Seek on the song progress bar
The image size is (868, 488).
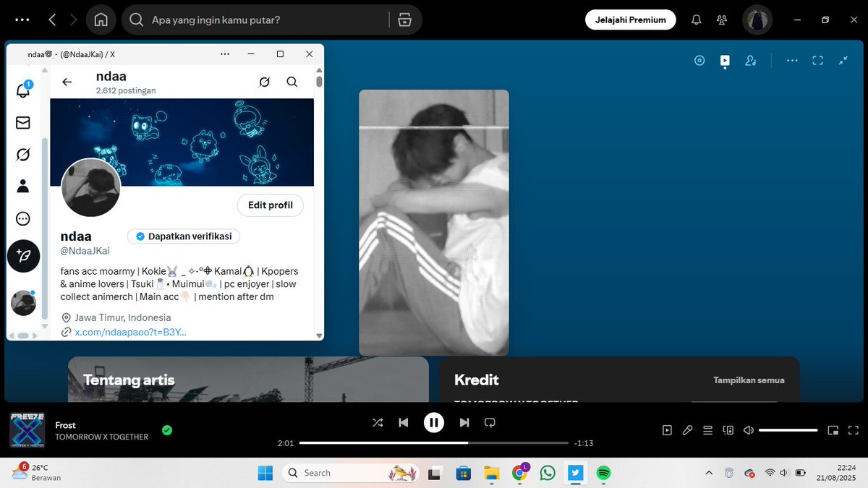pyautogui.click(x=434, y=442)
